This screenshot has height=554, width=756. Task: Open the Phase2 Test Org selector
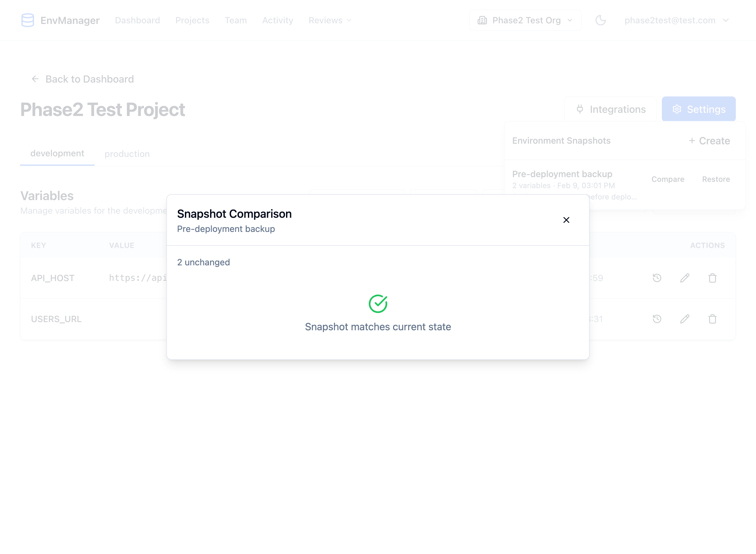pos(525,20)
